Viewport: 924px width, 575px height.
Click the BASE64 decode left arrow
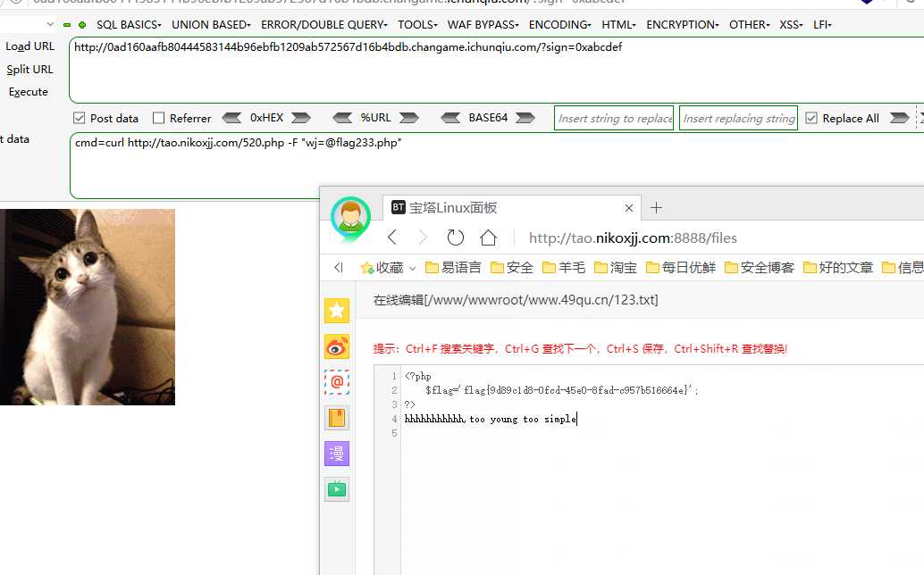[450, 118]
